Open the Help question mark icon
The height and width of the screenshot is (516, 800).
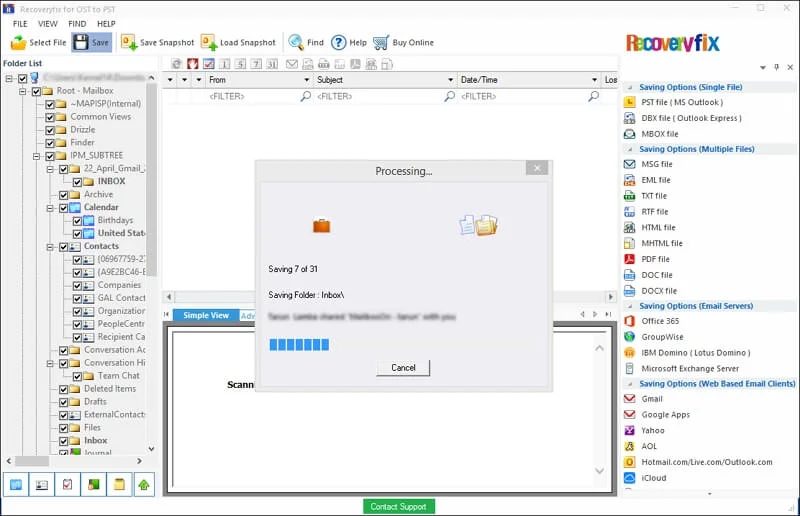click(x=338, y=42)
